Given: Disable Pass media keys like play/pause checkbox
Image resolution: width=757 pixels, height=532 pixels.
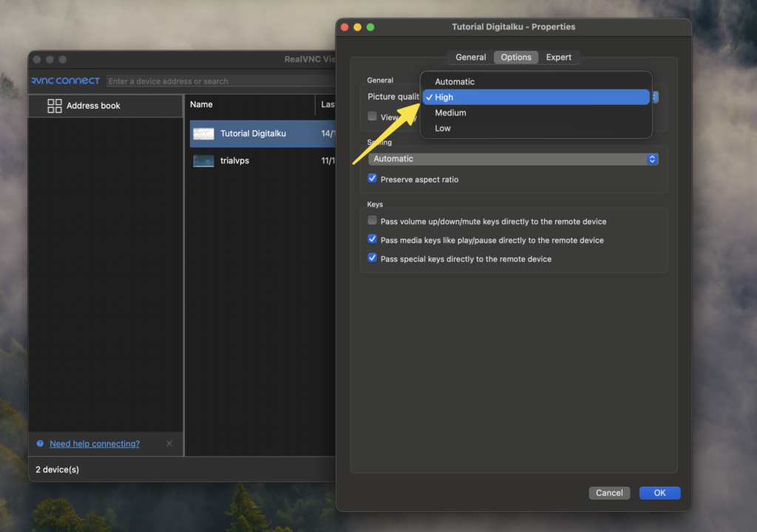Looking at the screenshot, I should click(373, 239).
